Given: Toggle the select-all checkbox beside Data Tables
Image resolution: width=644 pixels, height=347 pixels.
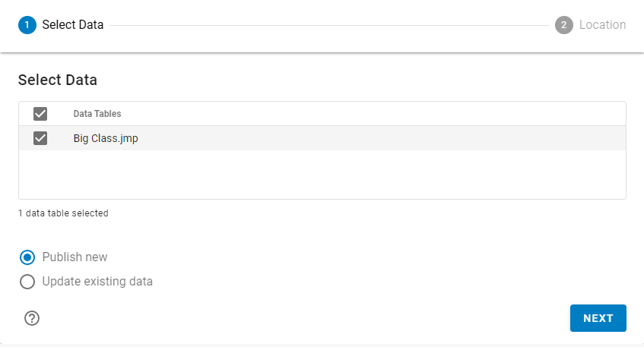Looking at the screenshot, I should coord(40,114).
